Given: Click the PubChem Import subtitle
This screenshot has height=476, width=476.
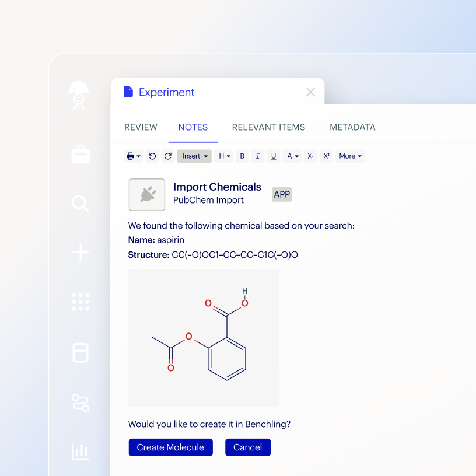Looking at the screenshot, I should click(x=208, y=200).
